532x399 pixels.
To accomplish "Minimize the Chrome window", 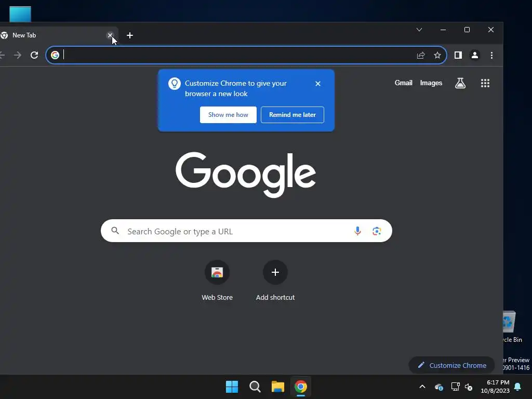I will coord(443,30).
